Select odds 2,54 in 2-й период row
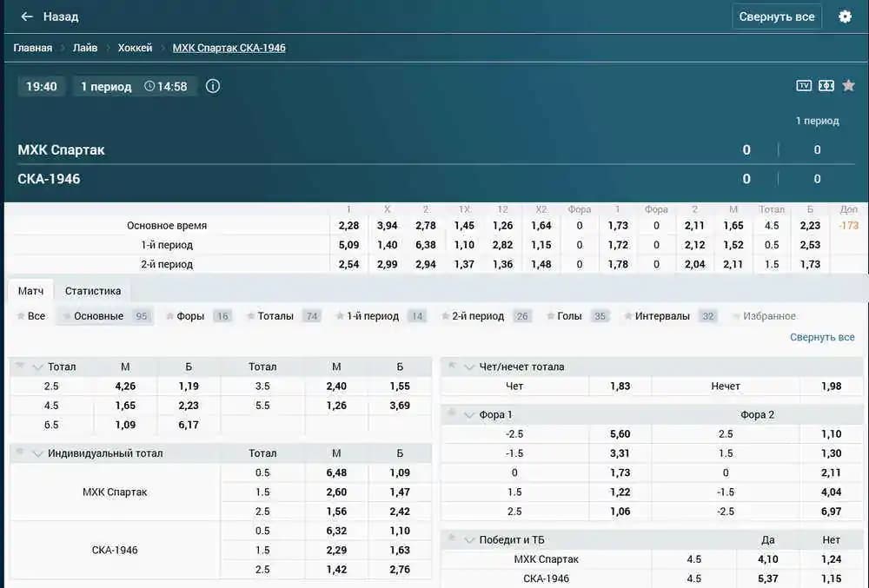869x588 pixels. click(348, 264)
